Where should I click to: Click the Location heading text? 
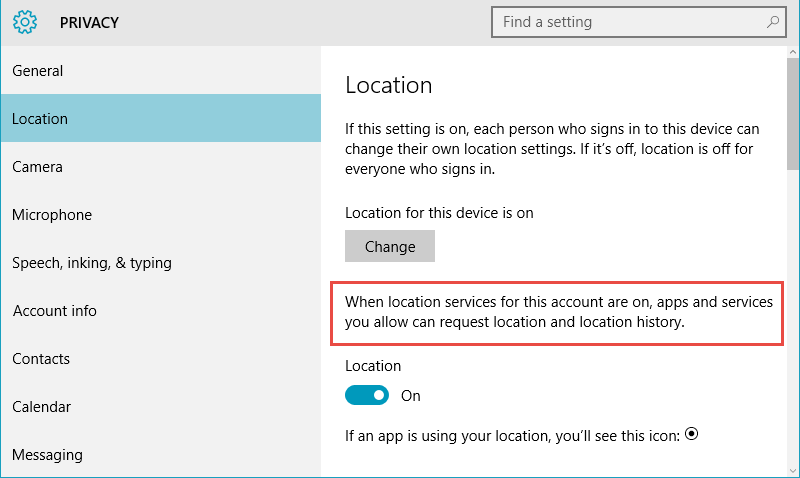point(389,85)
